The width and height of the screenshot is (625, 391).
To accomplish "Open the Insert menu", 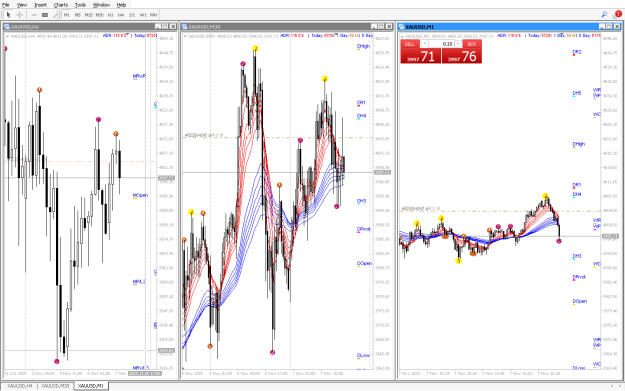I will pos(41,5).
